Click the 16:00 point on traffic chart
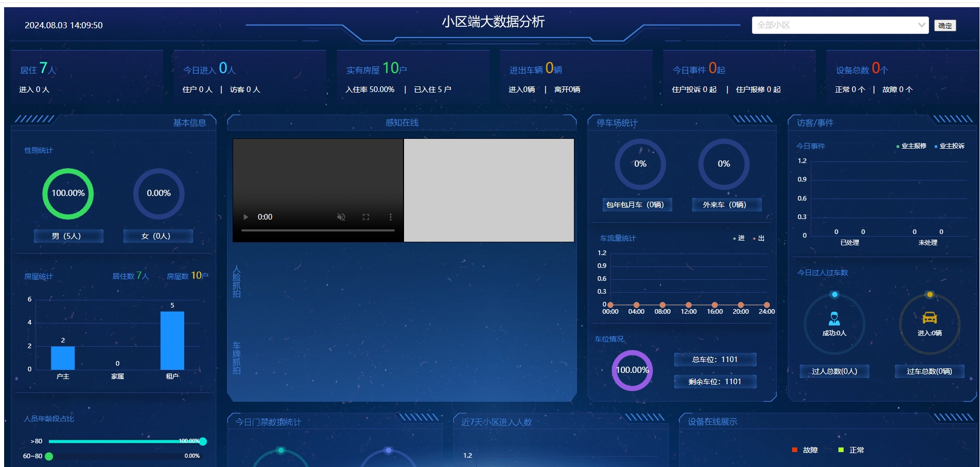Viewport: 980px width, 467px height. point(714,305)
